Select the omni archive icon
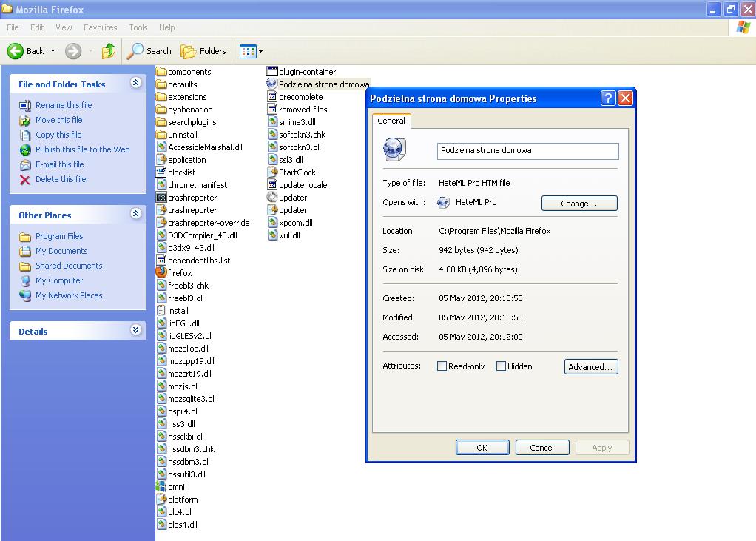The height and width of the screenshot is (541, 756). [161, 486]
